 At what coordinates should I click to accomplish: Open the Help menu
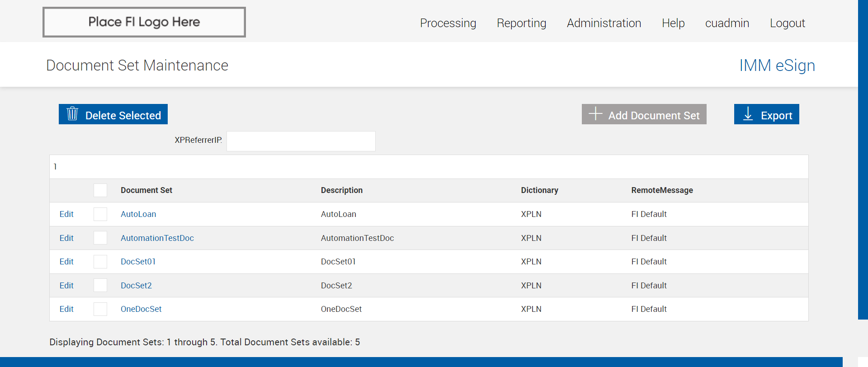(x=673, y=23)
